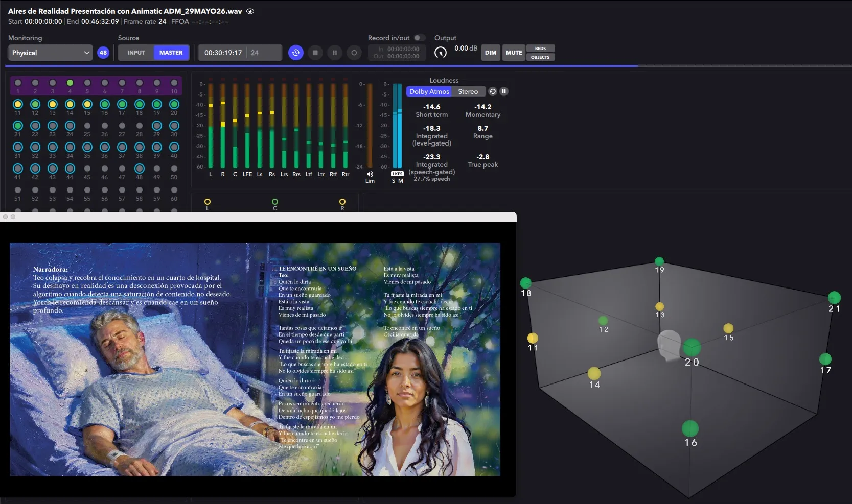Click the record transport button
Screen dimensions: 852x504
click(x=354, y=53)
